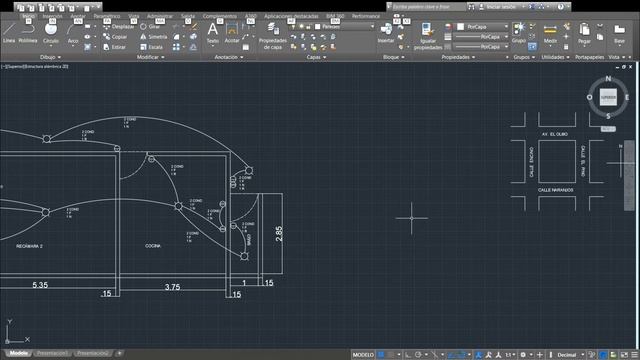Screen dimensions: 640x360
Task: Activate the Desplazar (move) command
Action: tap(118, 27)
